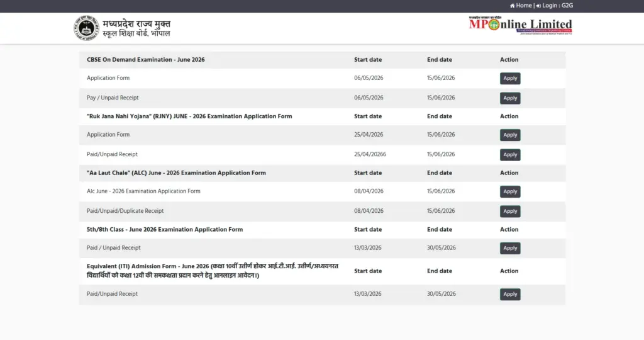Click Apply for ITI Paid/Unpaid Receipt
This screenshot has height=340, width=644.
click(x=510, y=295)
